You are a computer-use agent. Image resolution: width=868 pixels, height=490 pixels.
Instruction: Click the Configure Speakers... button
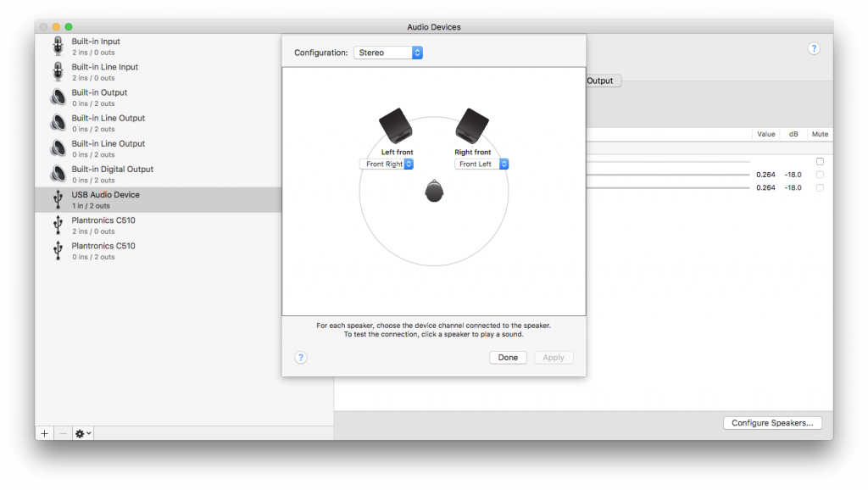tap(772, 423)
